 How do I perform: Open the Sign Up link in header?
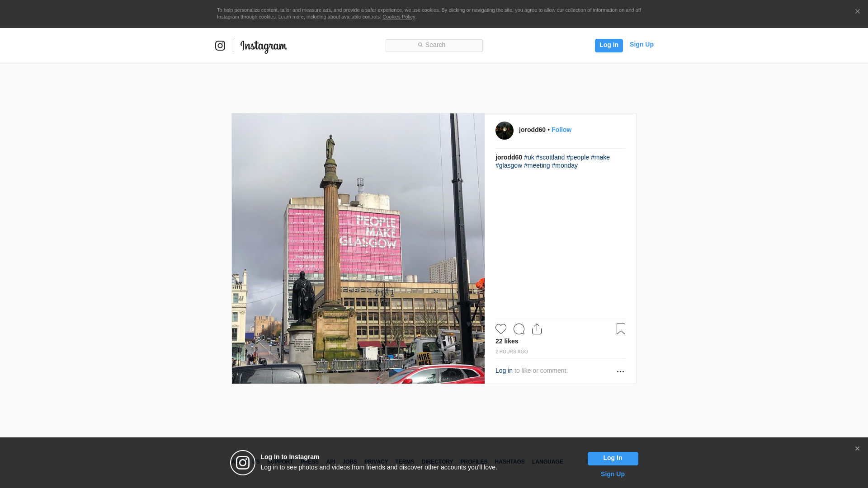pos(642,44)
